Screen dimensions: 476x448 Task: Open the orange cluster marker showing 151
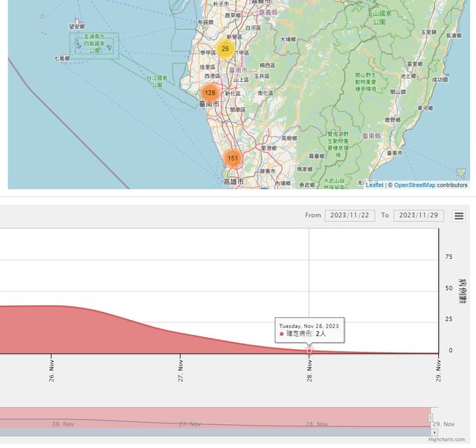point(233,159)
